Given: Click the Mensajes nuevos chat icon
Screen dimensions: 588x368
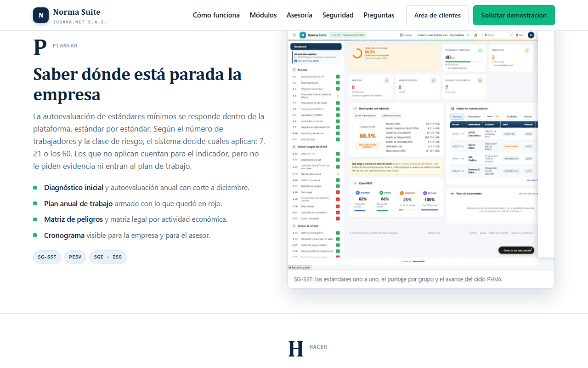Looking at the screenshot, I should click(x=433, y=80).
